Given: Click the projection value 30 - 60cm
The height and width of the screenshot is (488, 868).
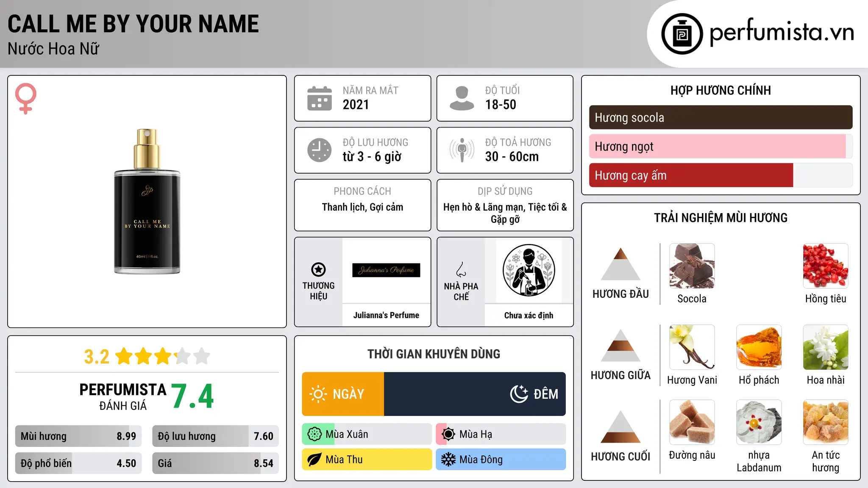Looking at the screenshot, I should pos(512,157).
